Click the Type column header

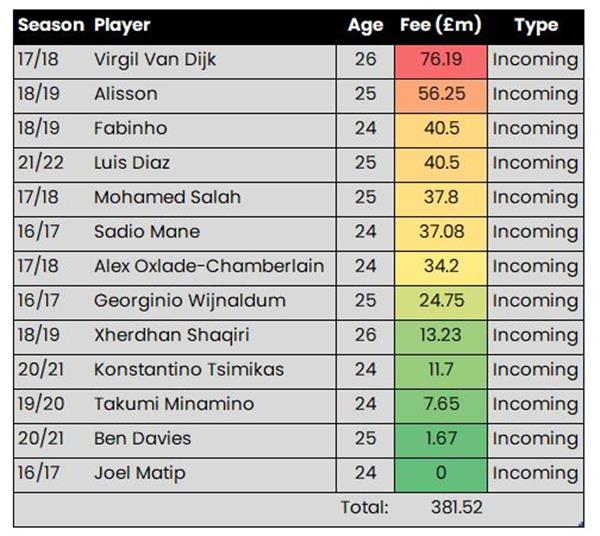[x=534, y=26]
